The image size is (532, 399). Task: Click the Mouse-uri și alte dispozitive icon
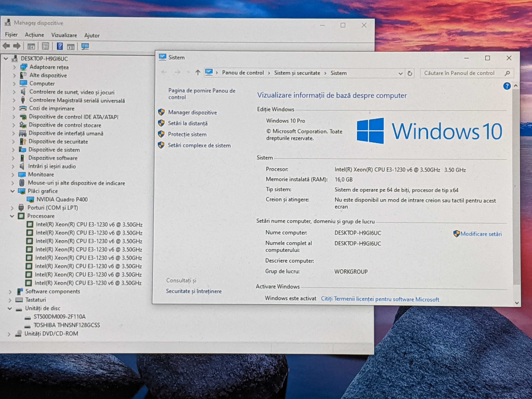click(x=22, y=182)
